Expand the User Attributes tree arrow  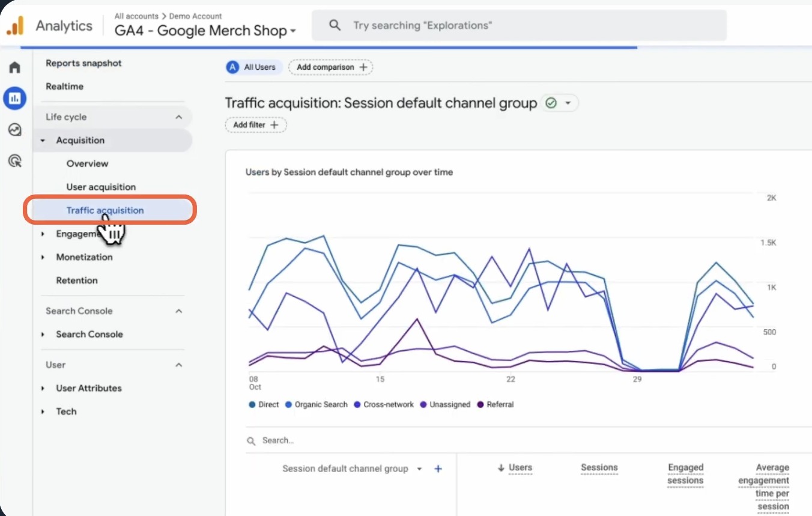(43, 389)
